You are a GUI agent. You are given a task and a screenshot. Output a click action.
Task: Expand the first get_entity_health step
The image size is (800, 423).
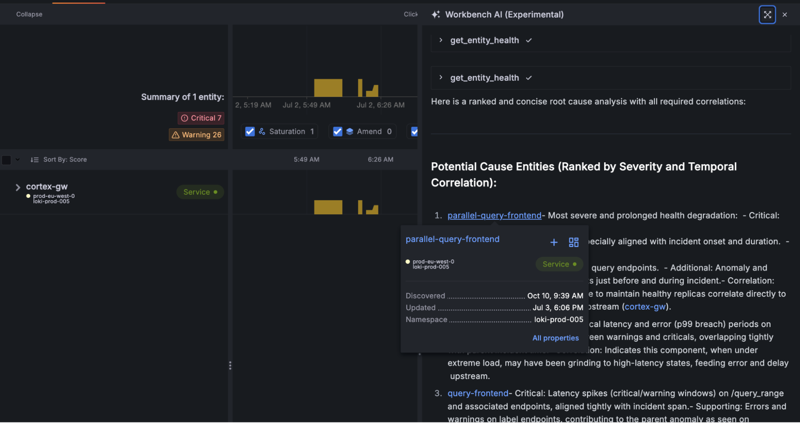coord(441,40)
